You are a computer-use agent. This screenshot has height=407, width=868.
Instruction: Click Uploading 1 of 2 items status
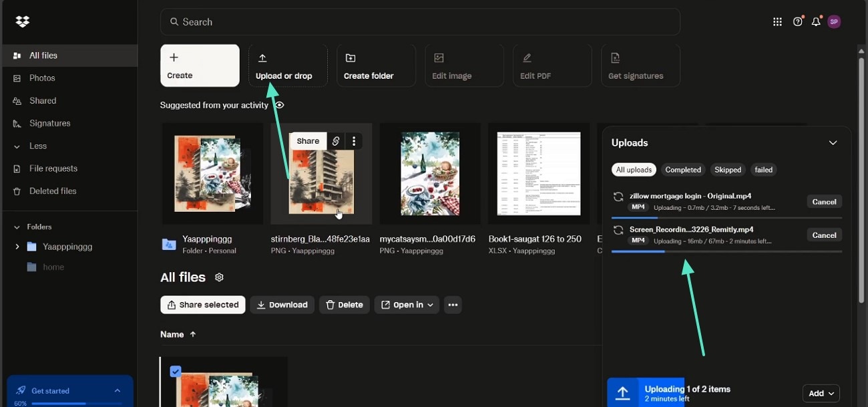tap(688, 389)
